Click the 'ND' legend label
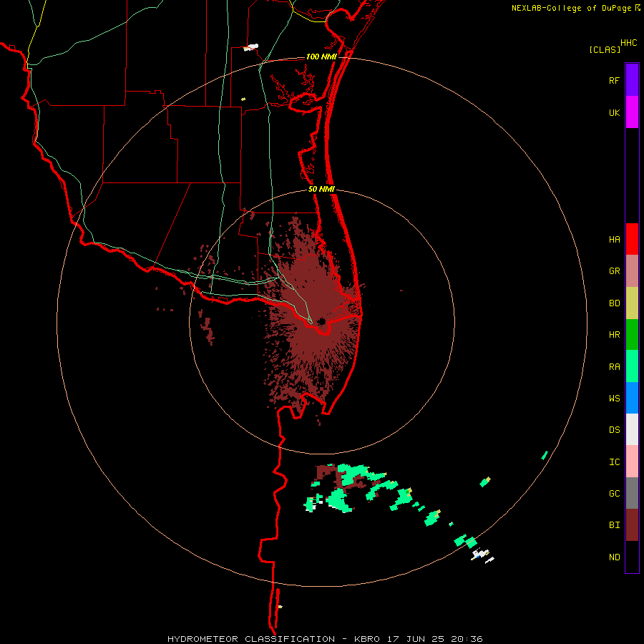The image size is (644, 644). point(614,557)
